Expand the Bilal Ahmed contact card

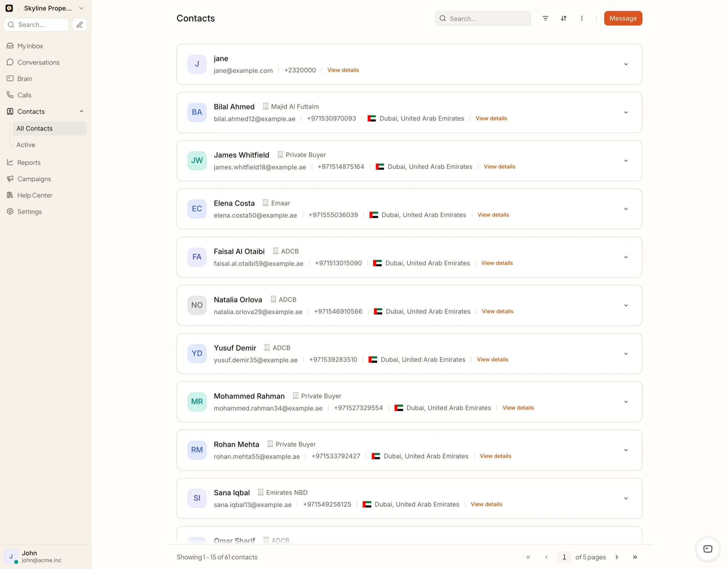626,113
